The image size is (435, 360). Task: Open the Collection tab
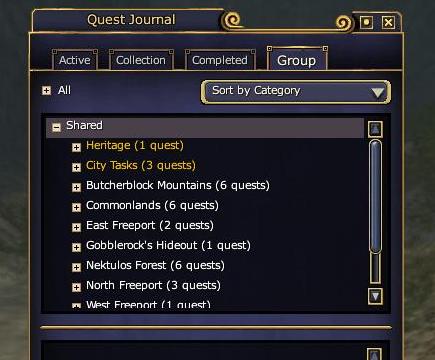tap(141, 60)
